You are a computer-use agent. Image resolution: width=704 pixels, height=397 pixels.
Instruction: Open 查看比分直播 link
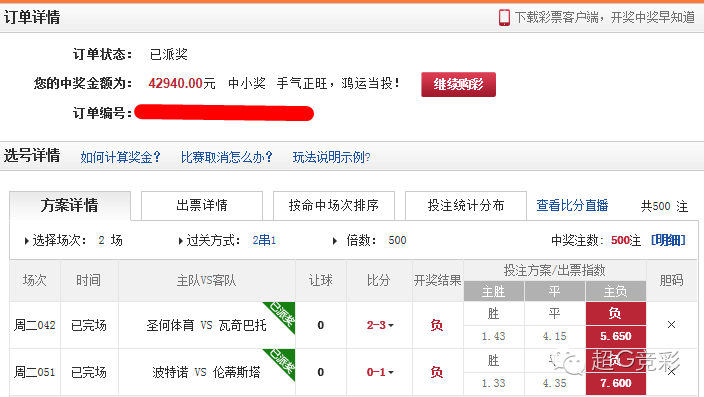(x=572, y=205)
